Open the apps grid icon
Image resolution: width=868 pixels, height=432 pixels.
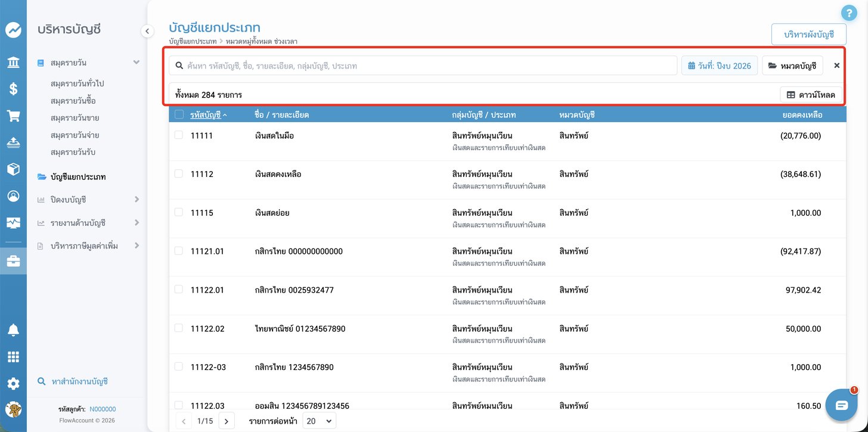pos(13,357)
